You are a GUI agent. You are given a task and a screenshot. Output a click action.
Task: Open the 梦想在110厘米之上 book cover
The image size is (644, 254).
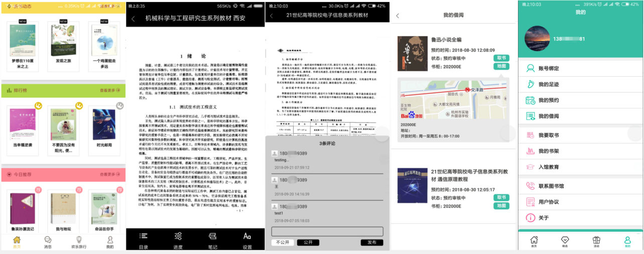[23, 40]
